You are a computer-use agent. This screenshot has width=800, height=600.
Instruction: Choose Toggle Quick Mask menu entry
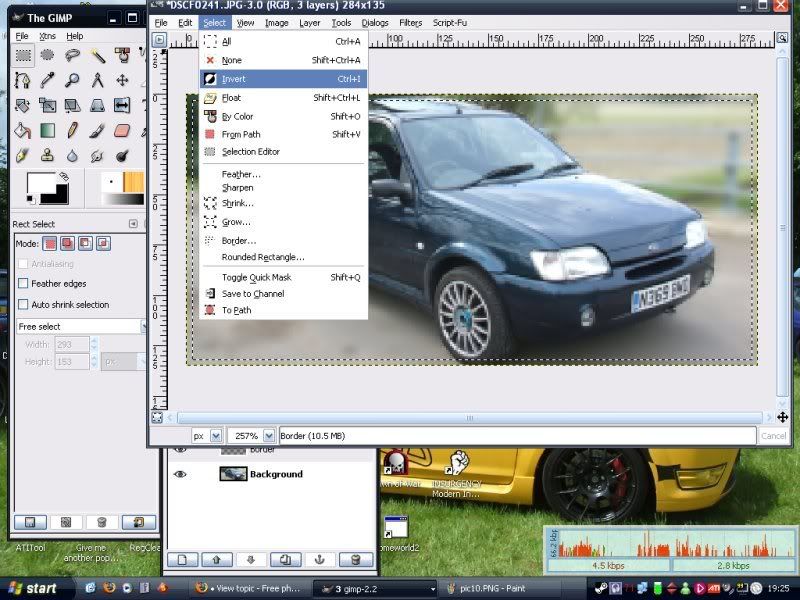coord(283,277)
